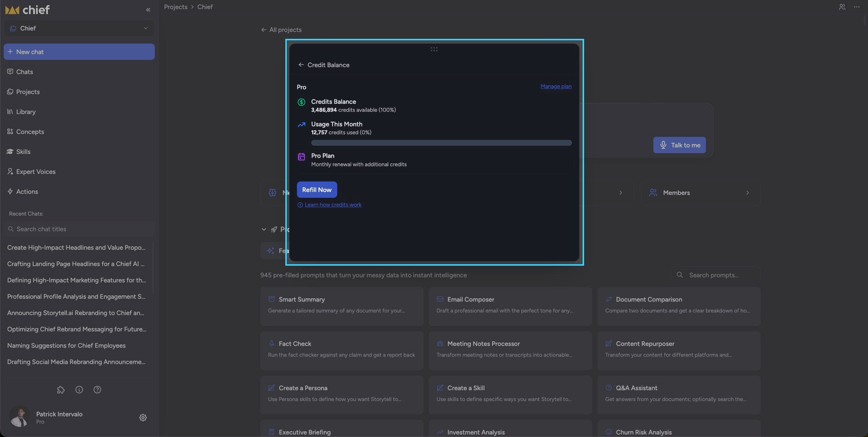This screenshot has width=868, height=437.
Task: Open the three-dot more options menu
Action: (857, 7)
